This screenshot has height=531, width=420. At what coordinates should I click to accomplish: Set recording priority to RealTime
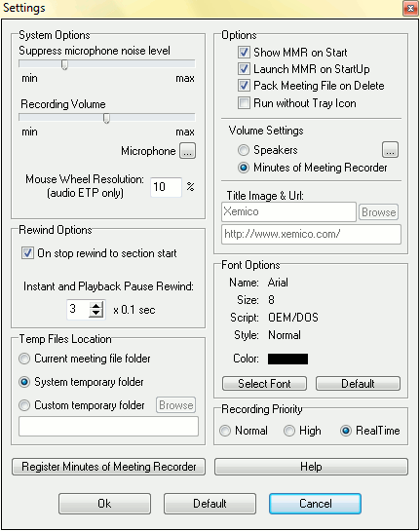click(346, 431)
